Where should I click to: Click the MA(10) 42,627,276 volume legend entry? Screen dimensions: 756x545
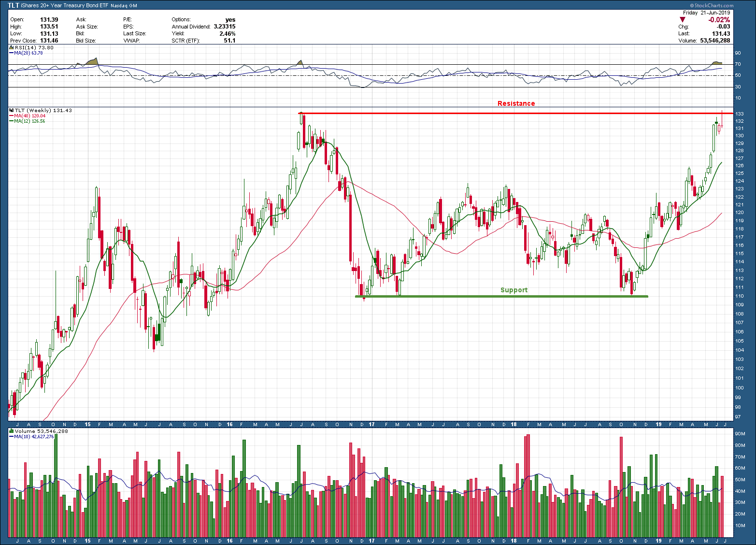(x=34, y=437)
